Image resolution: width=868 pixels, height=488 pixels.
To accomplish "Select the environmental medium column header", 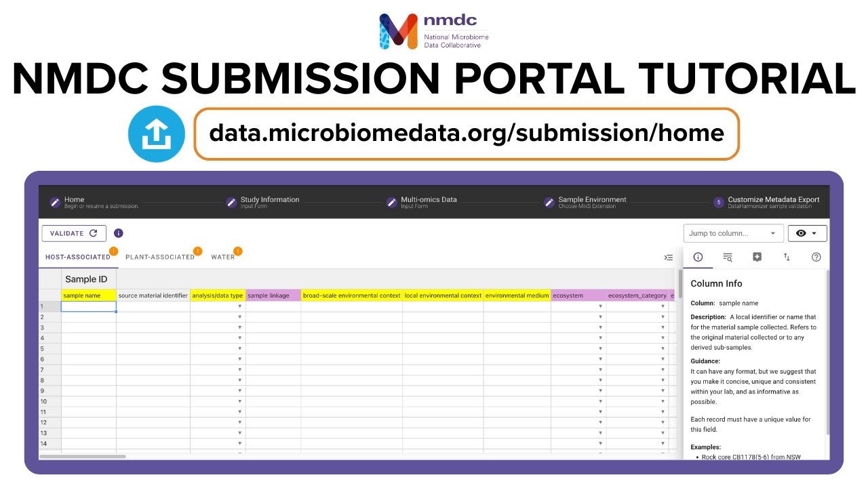I will point(517,296).
